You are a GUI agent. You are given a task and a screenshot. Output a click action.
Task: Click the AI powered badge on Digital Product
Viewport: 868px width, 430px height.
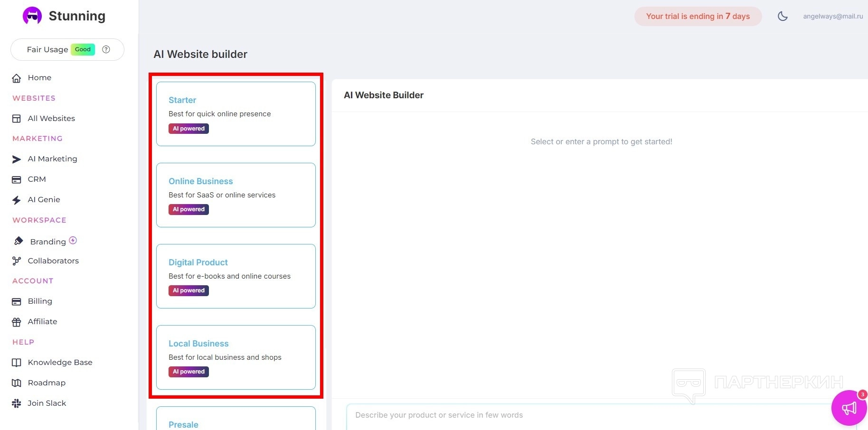pos(189,290)
